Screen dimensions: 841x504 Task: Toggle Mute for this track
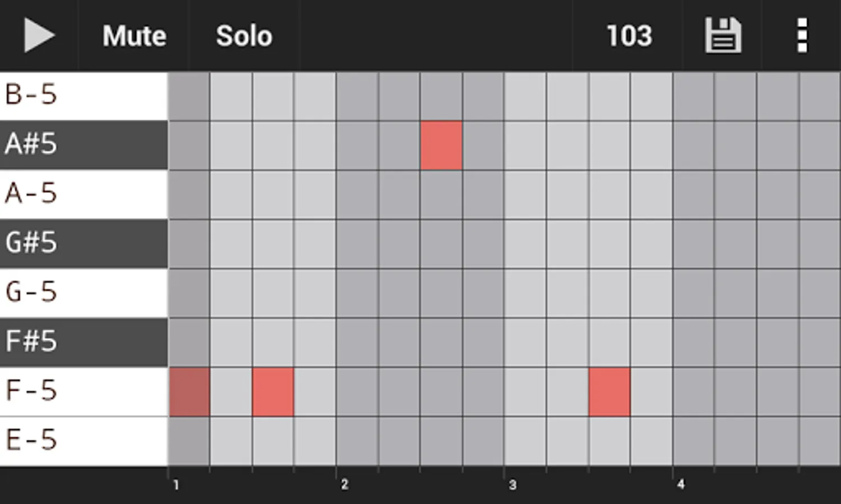point(134,36)
